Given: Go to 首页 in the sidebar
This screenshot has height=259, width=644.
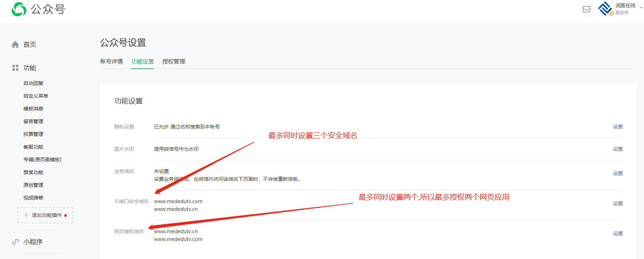Looking at the screenshot, I should 30,44.
